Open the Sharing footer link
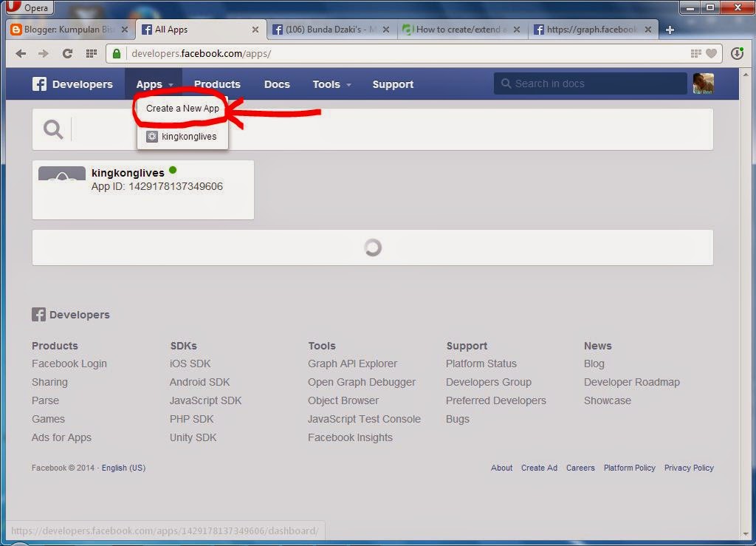Image resolution: width=756 pixels, height=546 pixels. point(49,382)
